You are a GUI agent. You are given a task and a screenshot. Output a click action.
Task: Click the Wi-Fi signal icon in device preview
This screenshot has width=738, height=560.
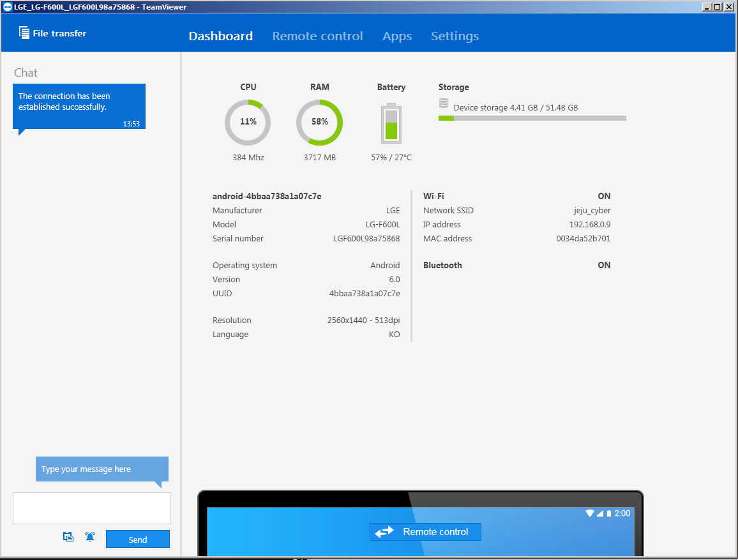590,513
